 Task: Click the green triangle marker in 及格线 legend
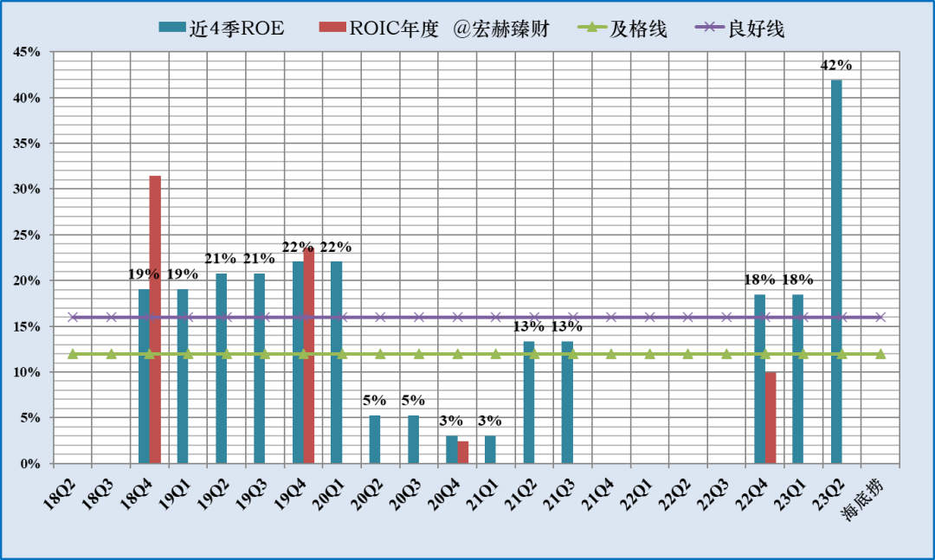point(592,27)
